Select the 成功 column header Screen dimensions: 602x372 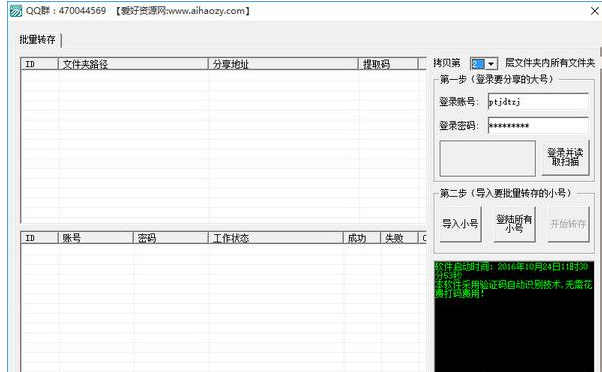362,238
